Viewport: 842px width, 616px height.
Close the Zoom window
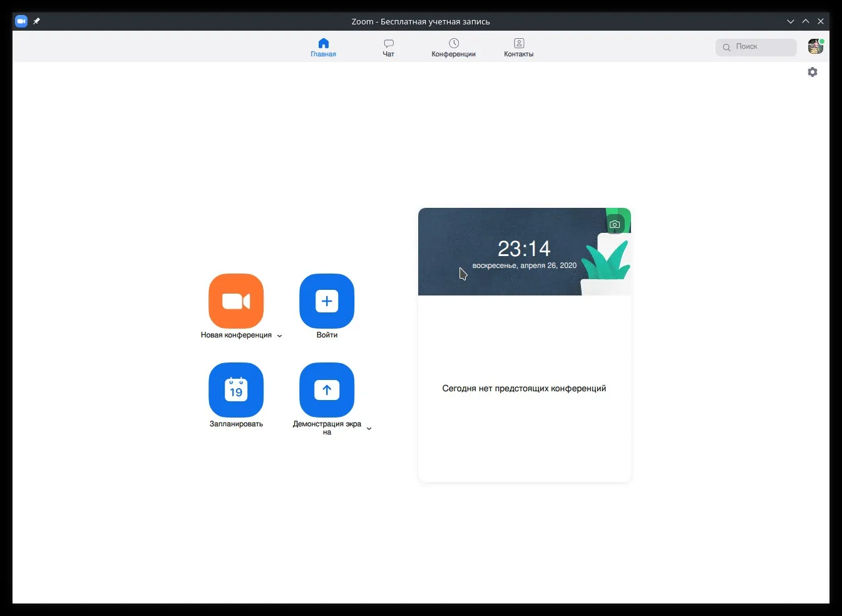click(821, 21)
